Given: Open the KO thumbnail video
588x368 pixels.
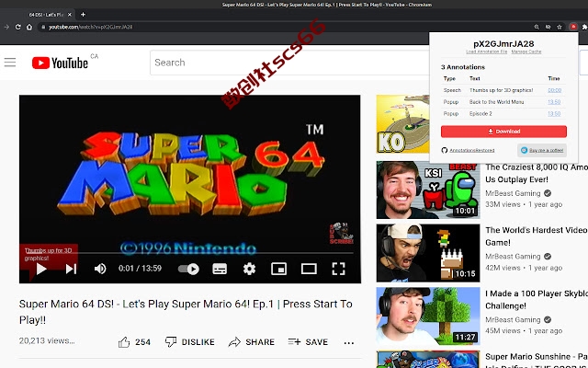Looking at the screenshot, I should pyautogui.click(x=402, y=124).
